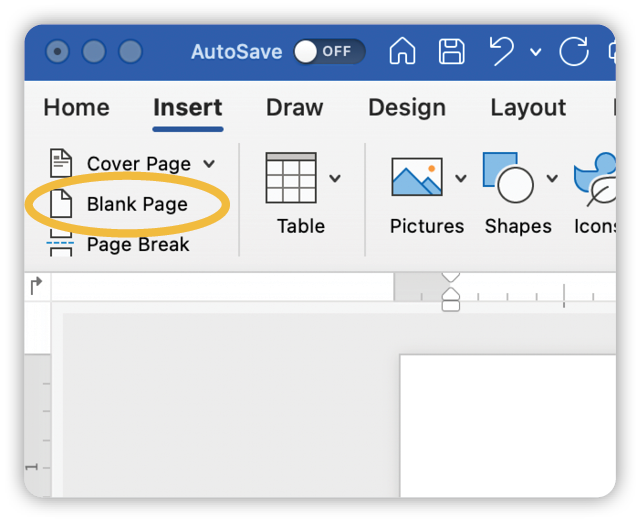Image resolution: width=640 pixels, height=522 pixels.
Task: Expand the Table dropdown arrow
Action: [x=335, y=178]
